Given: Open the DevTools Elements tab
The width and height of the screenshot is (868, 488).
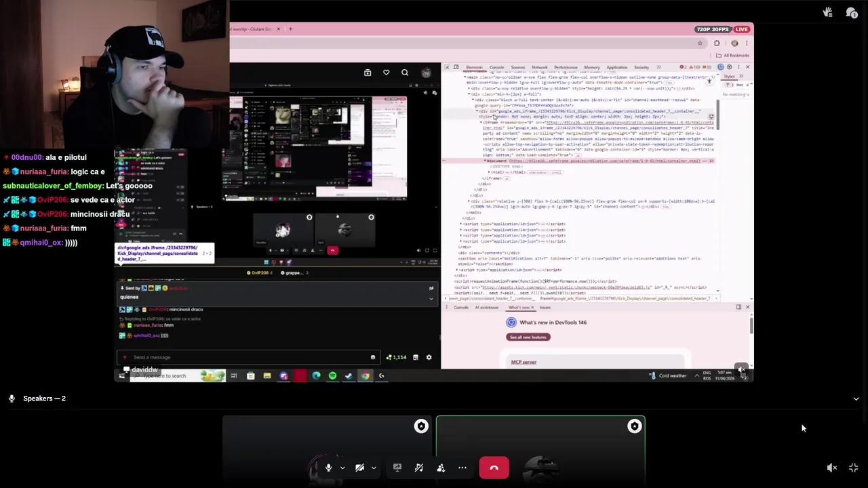Looking at the screenshot, I should (474, 67).
